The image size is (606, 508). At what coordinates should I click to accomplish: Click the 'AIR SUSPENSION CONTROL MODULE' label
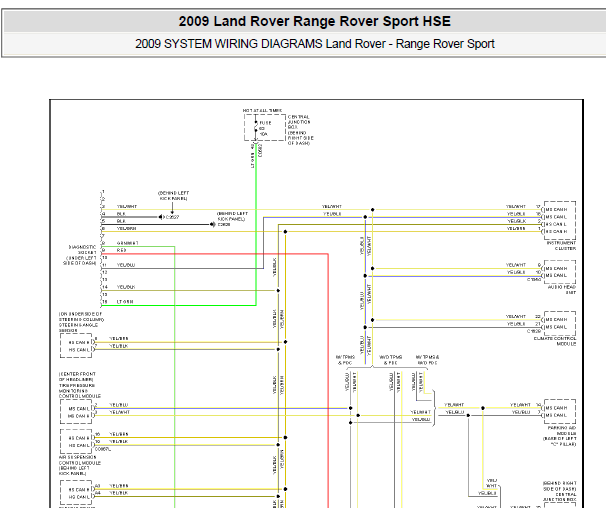click(80, 460)
